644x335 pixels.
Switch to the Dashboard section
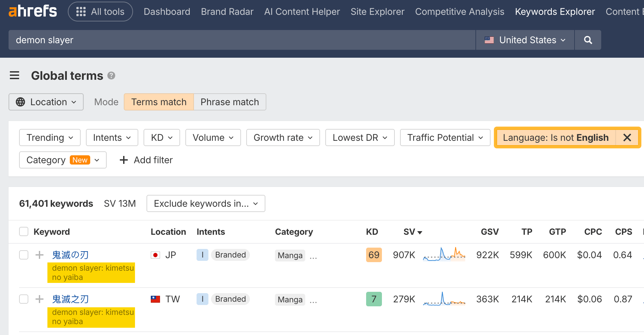tap(167, 12)
